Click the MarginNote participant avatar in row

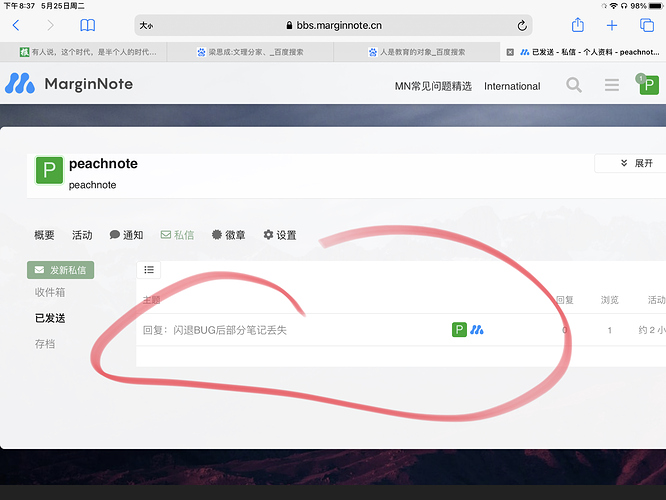(x=477, y=330)
